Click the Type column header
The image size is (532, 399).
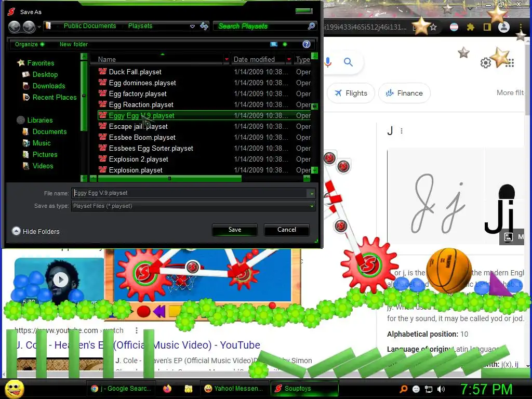[303, 59]
